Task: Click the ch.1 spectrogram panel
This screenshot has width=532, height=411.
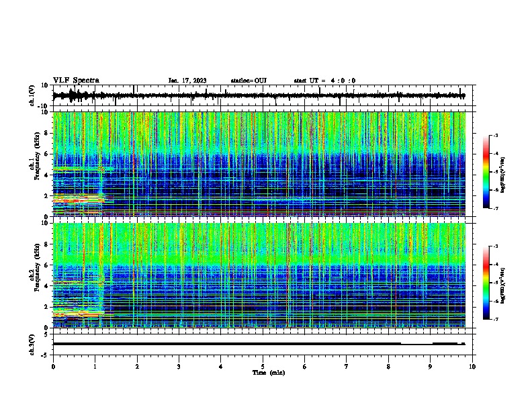Action: 259,164
